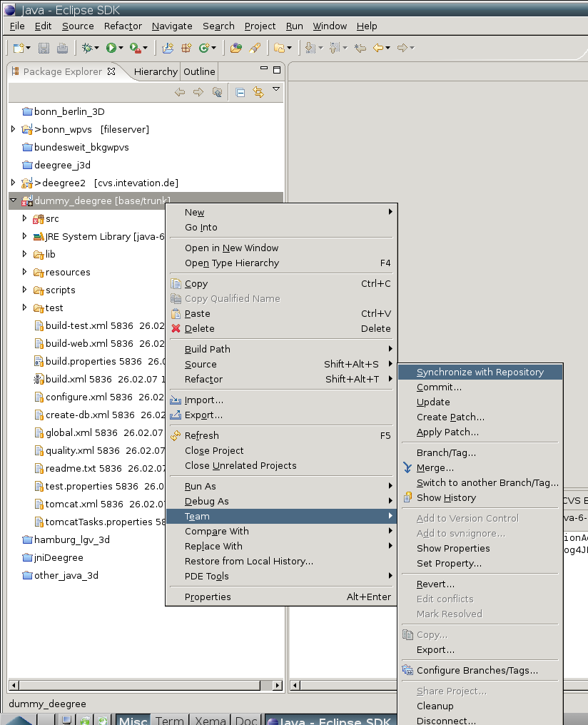This screenshot has width=588, height=725.
Task: Choose Synchronize with Repository
Action: point(480,372)
